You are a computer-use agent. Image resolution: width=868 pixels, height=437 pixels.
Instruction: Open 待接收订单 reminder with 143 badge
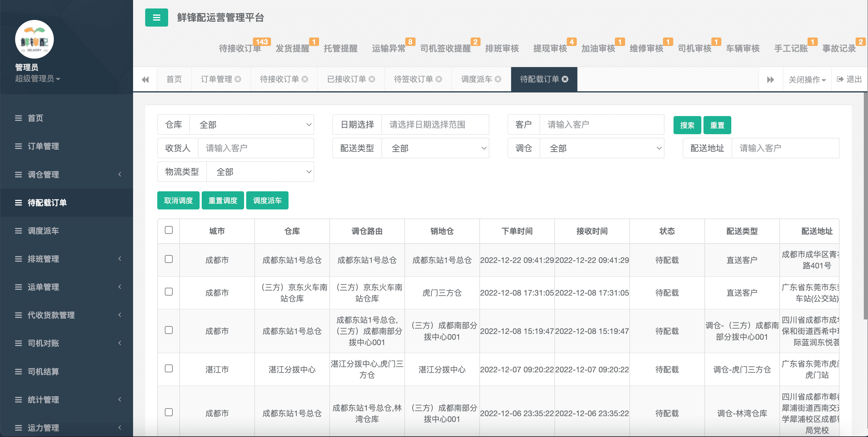pyautogui.click(x=240, y=48)
